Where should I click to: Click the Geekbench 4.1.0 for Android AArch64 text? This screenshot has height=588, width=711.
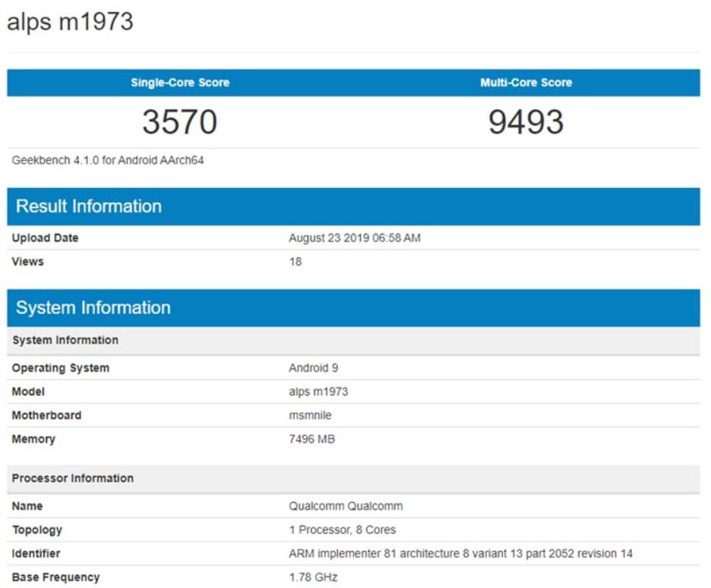coord(107,160)
